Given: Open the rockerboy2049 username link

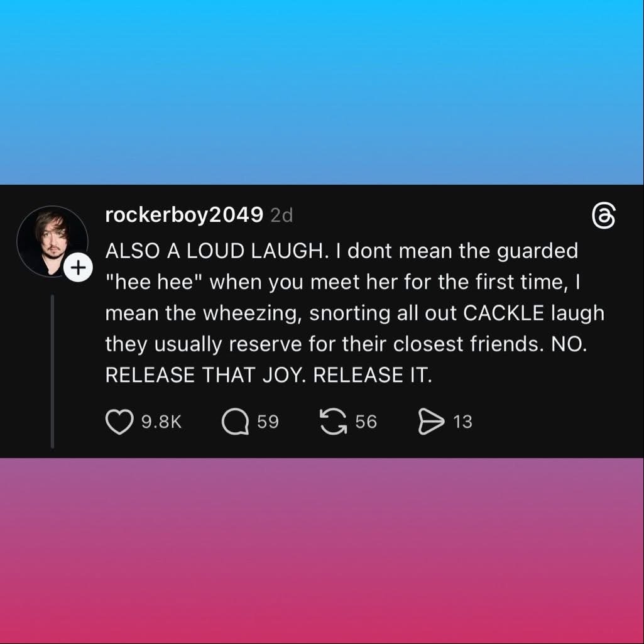Looking at the screenshot, I should pos(183,215).
